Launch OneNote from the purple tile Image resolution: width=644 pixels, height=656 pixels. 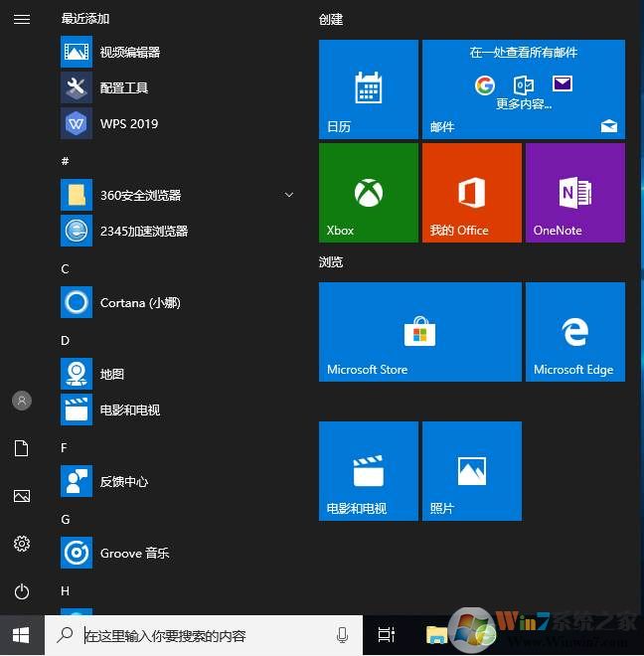[574, 193]
